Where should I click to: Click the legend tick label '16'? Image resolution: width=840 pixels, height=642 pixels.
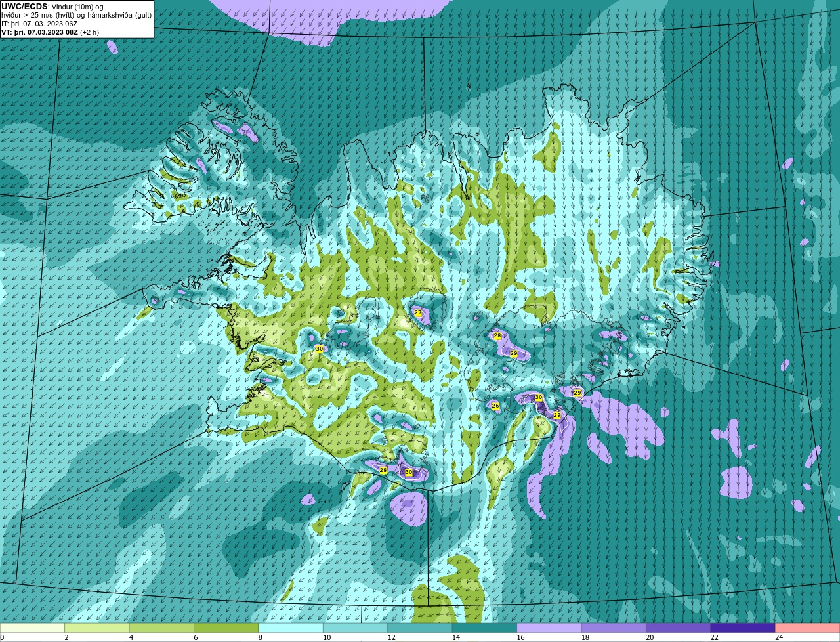(x=520, y=637)
